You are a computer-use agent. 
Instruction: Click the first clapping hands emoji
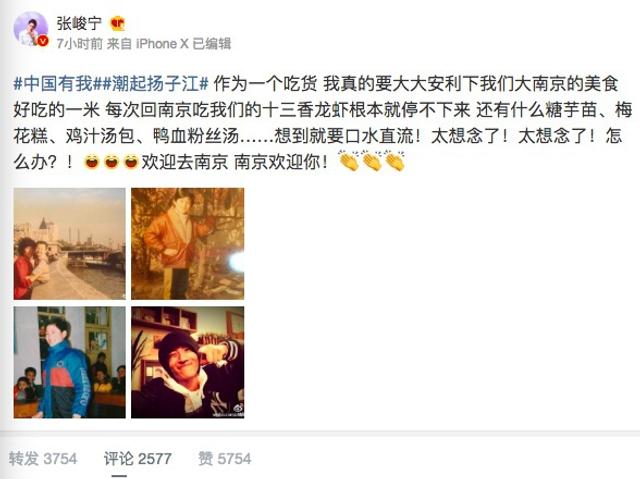click(x=349, y=161)
